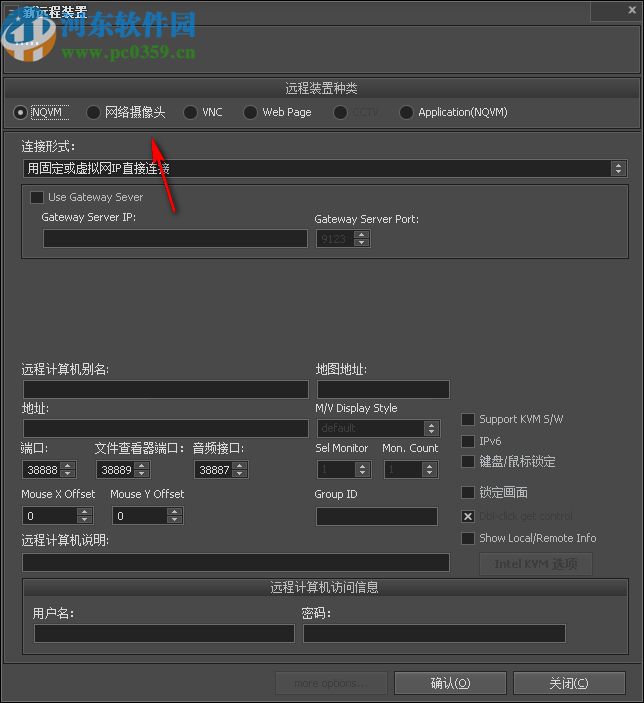The height and width of the screenshot is (703, 644).
Task: Pick the Application(NQVM) radio button
Action: pyautogui.click(x=406, y=113)
